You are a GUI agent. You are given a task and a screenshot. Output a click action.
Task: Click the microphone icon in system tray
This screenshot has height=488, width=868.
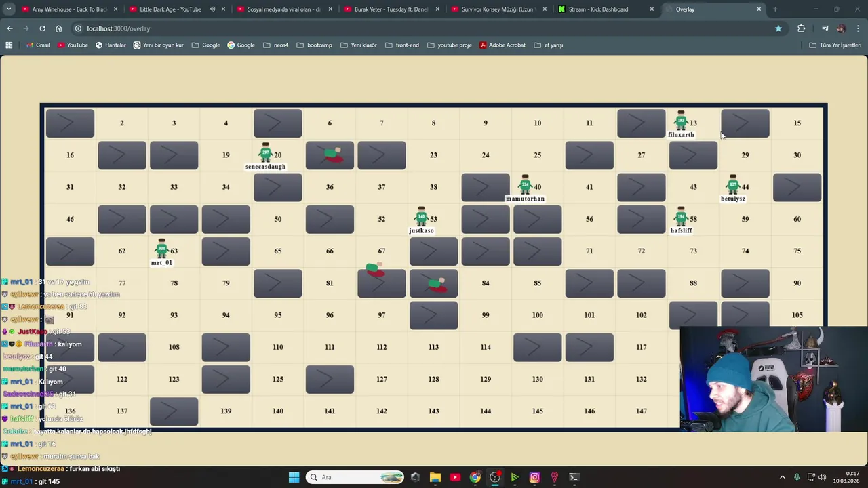(797, 477)
